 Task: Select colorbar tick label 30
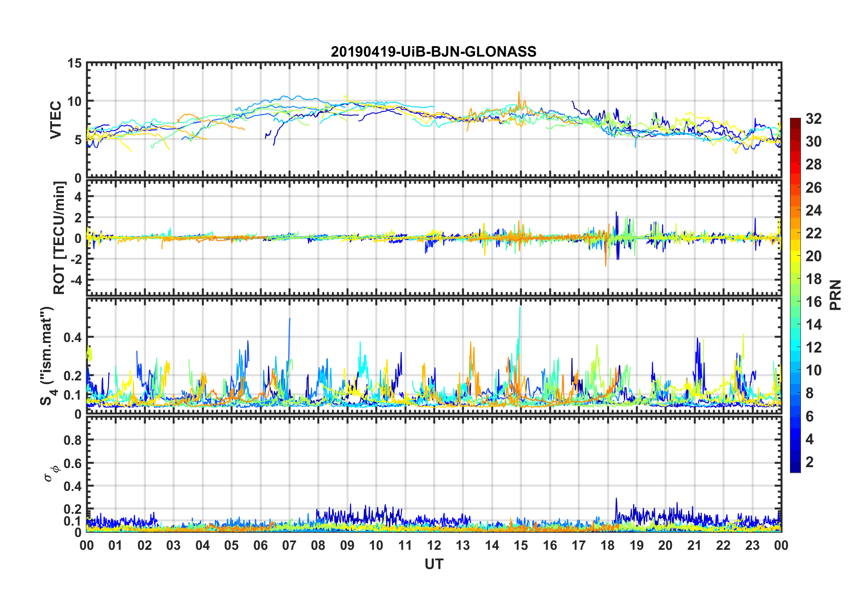pyautogui.click(x=814, y=142)
